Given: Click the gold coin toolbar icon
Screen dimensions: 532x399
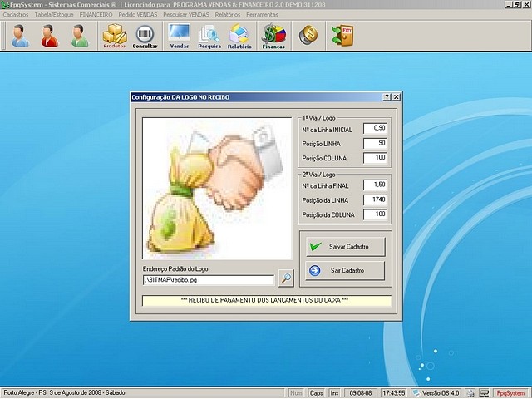Looking at the screenshot, I should click(308, 36).
